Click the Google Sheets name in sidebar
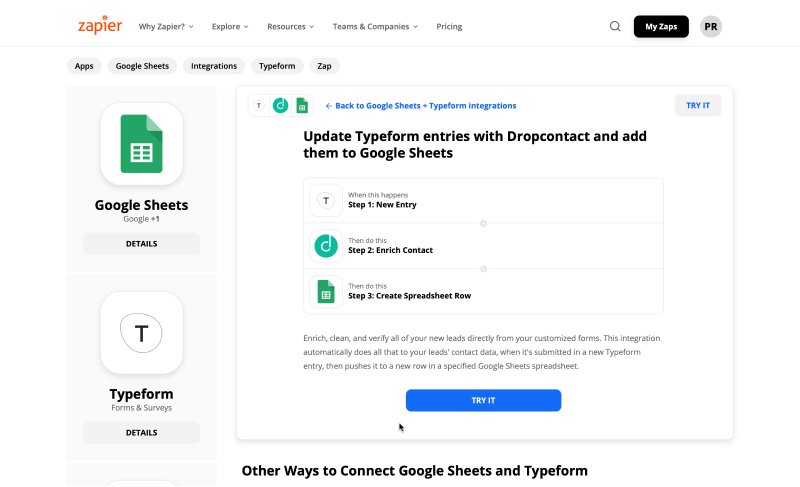The height and width of the screenshot is (487, 800). pyautogui.click(x=141, y=205)
